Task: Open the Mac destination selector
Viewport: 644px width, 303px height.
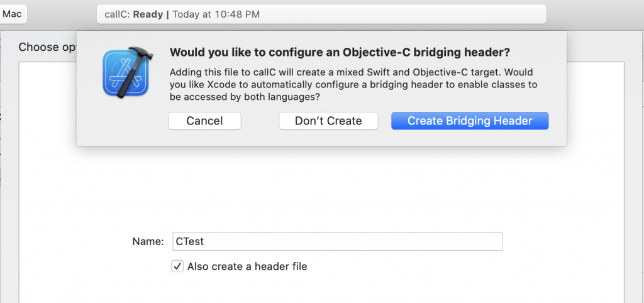Action: pyautogui.click(x=13, y=14)
